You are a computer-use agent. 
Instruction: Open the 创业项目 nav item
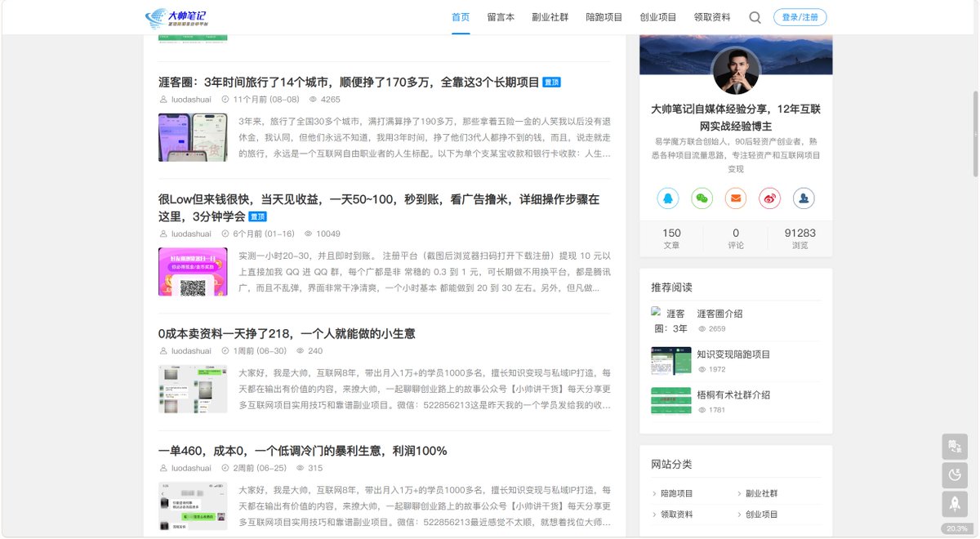[658, 17]
